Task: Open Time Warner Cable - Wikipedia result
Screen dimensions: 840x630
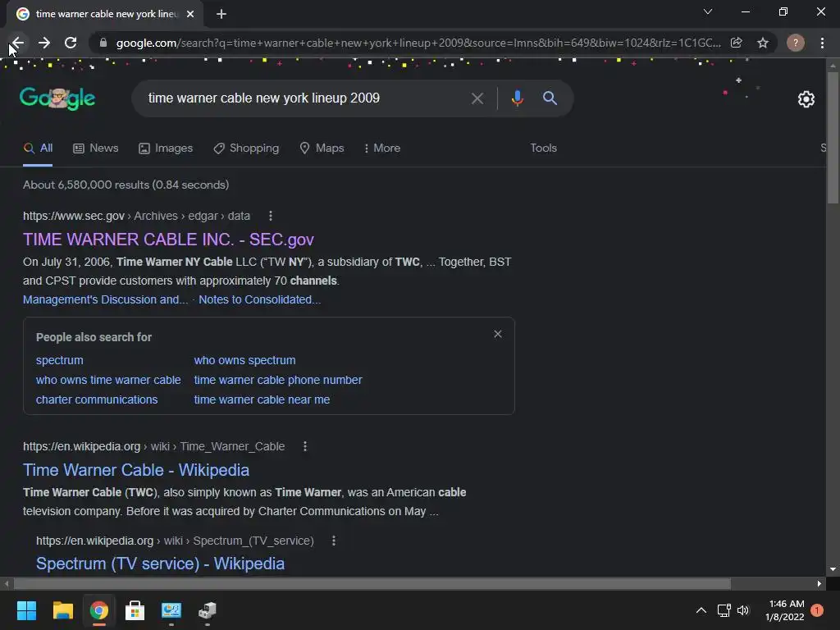Action: [x=136, y=470]
